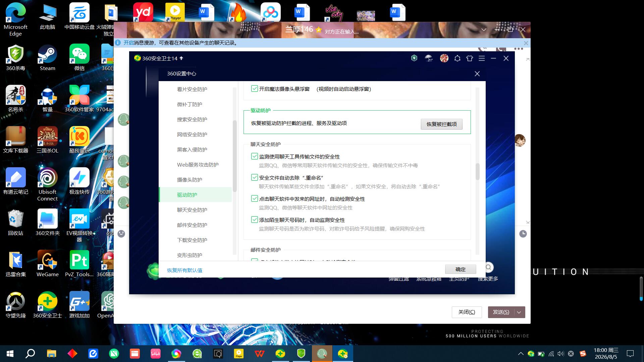Screen dimensions: 644x362
Task: Open Microsoft Edge desktop shortcut
Action: tap(15, 20)
